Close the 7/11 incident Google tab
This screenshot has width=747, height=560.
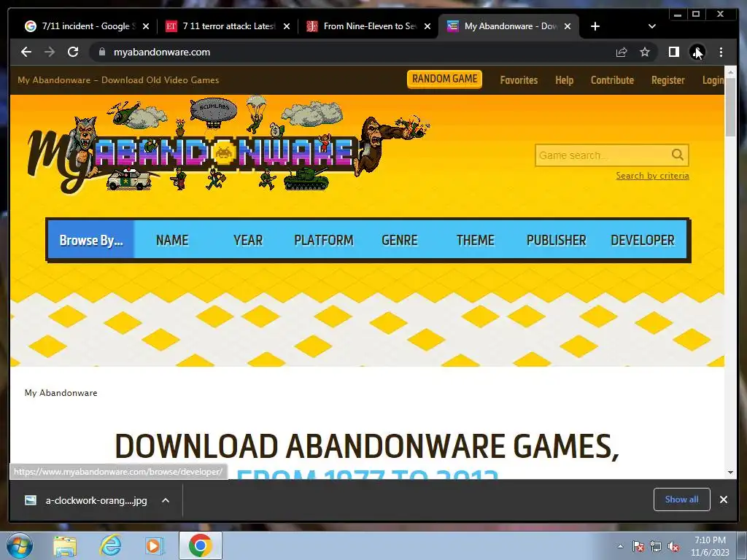pos(146,26)
